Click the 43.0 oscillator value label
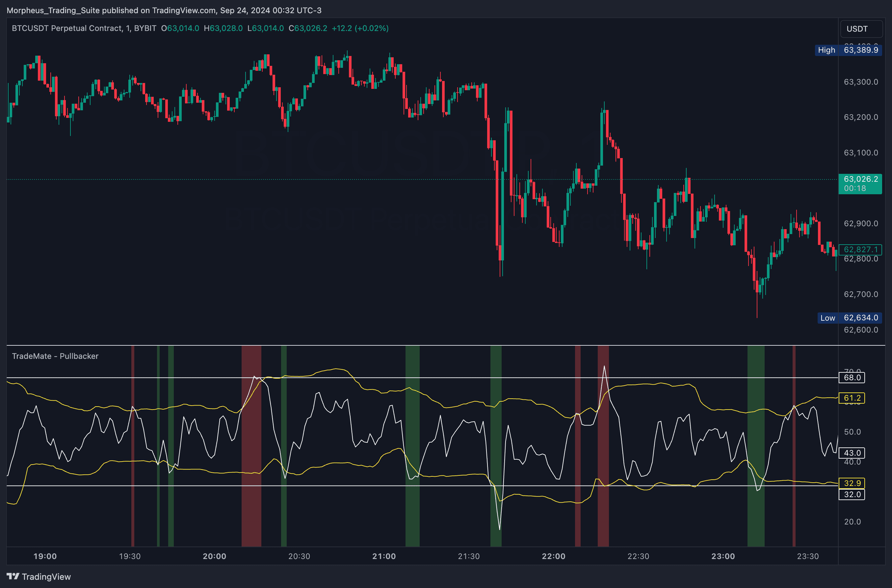This screenshot has height=588, width=892. (852, 453)
